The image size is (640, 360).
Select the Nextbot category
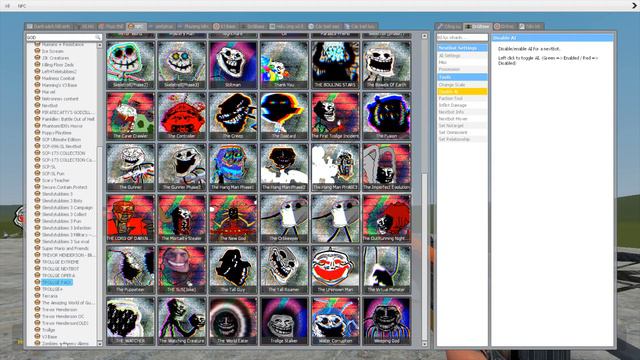pyautogui.click(x=49, y=105)
